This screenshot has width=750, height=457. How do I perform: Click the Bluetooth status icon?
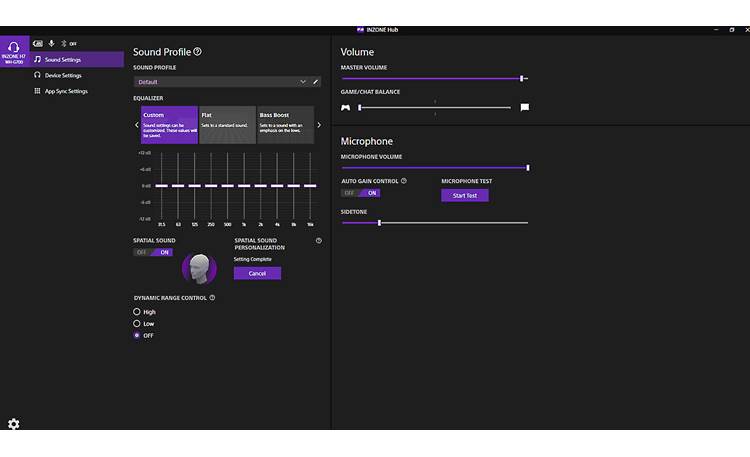[64, 44]
